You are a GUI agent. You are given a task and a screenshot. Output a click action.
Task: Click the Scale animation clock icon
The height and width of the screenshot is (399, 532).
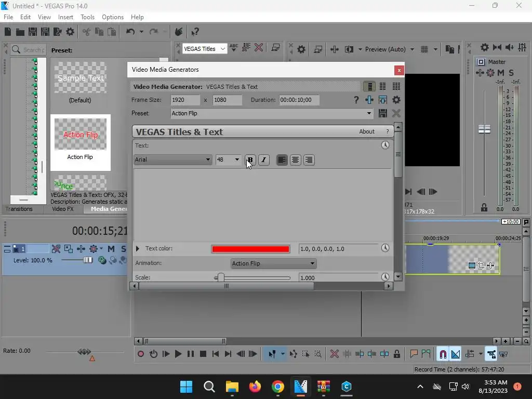point(385,277)
